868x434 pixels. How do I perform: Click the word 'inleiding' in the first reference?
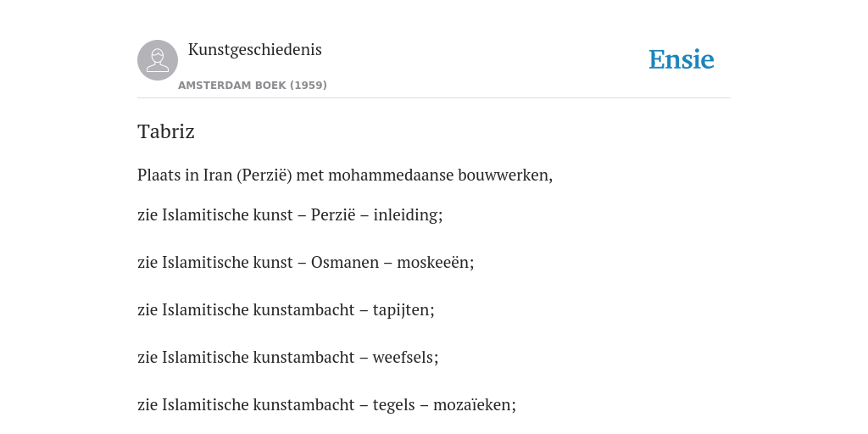click(406, 214)
